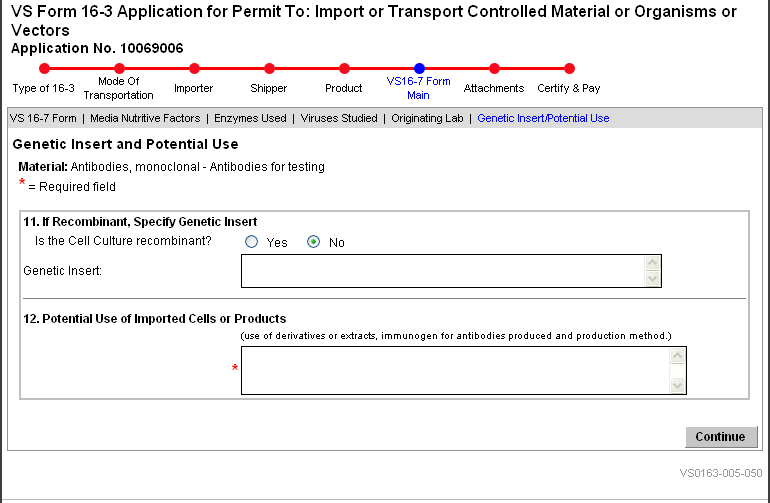770x503 pixels.
Task: Click the Mode Of Transportation step dot
Action: click(x=119, y=69)
